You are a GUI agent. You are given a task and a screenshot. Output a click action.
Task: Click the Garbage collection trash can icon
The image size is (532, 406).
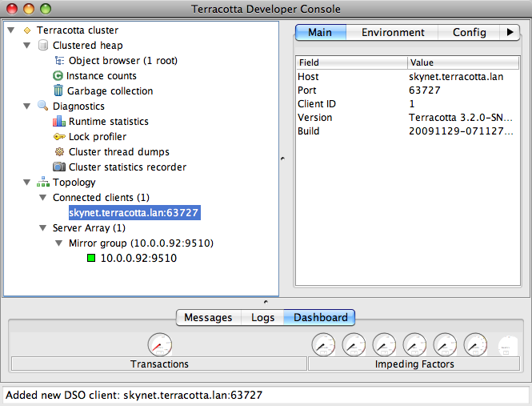click(x=58, y=90)
